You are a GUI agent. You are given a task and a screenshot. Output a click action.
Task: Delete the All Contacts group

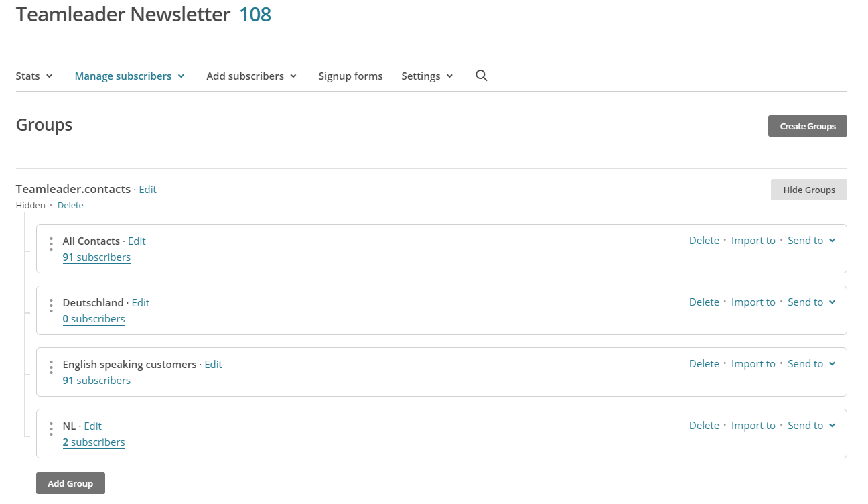click(x=704, y=241)
